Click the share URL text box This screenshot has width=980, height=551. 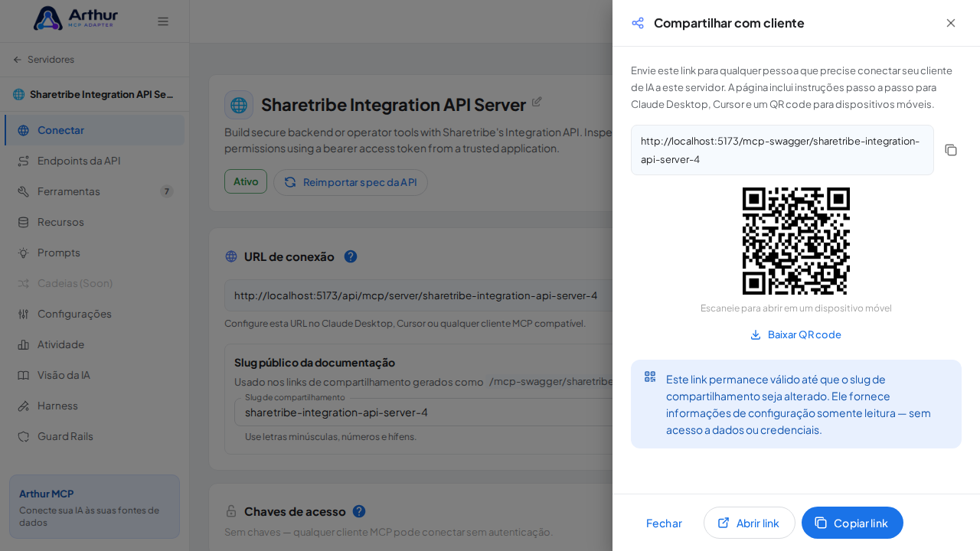click(x=782, y=150)
